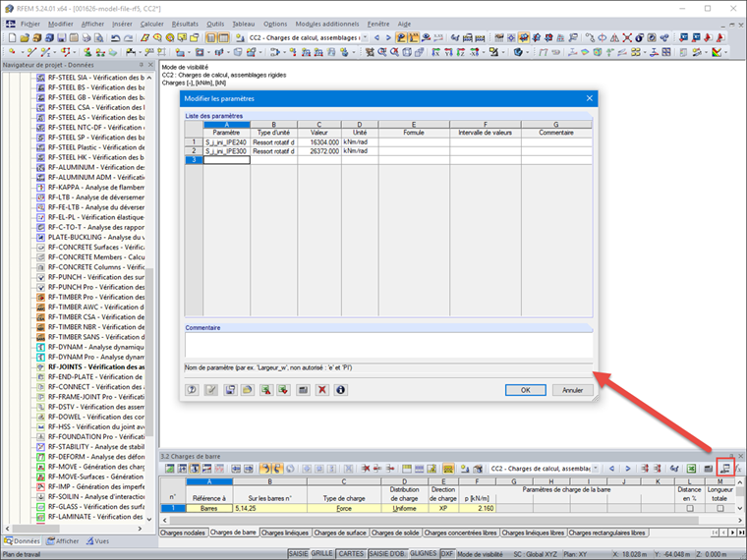747x560 pixels.
Task: Click the Print preview magnifier icon
Action: [98, 37]
